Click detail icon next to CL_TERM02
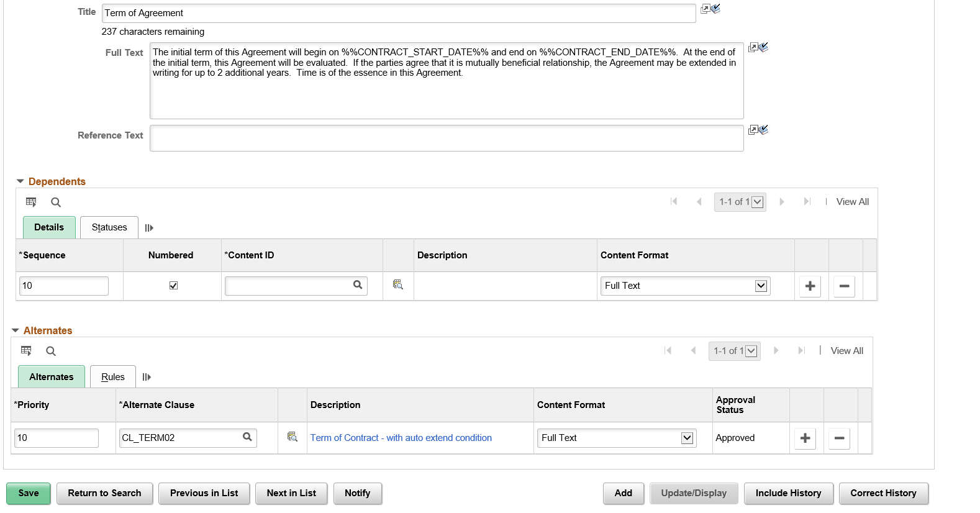This screenshot has width=980, height=513. click(293, 437)
